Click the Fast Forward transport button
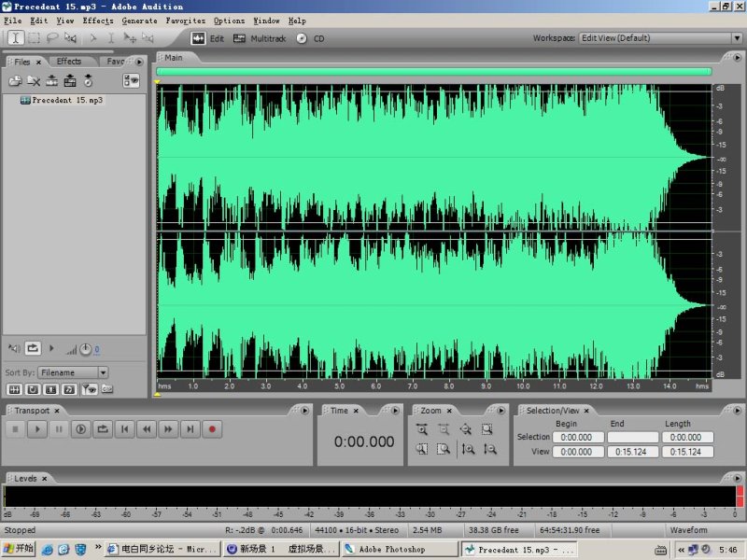The image size is (747, 560). (168, 429)
